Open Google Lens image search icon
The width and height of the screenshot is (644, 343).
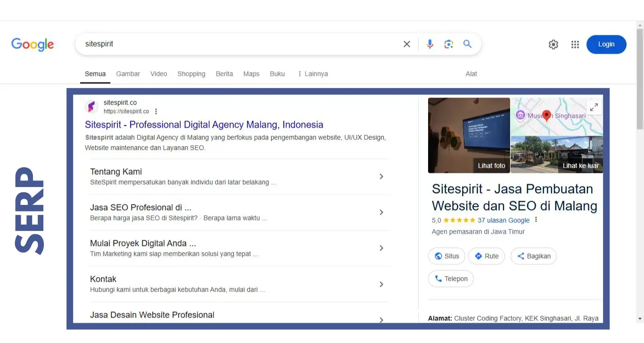pos(448,44)
